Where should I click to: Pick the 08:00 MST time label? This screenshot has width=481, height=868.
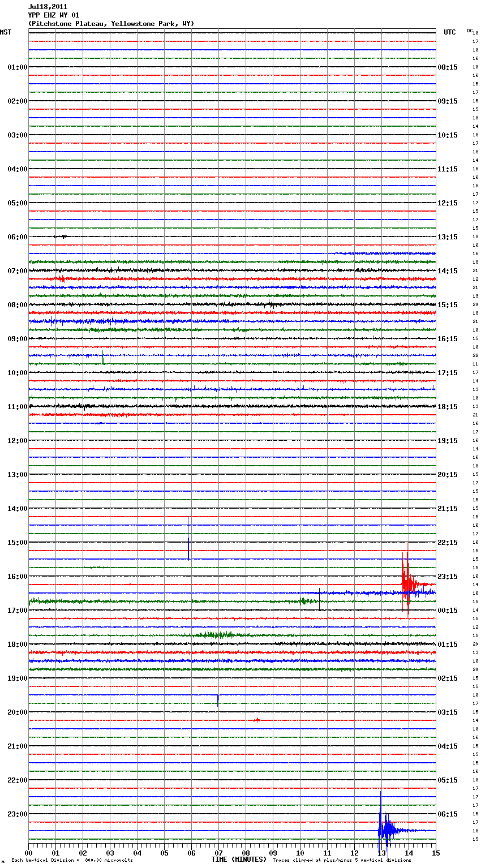point(17,305)
